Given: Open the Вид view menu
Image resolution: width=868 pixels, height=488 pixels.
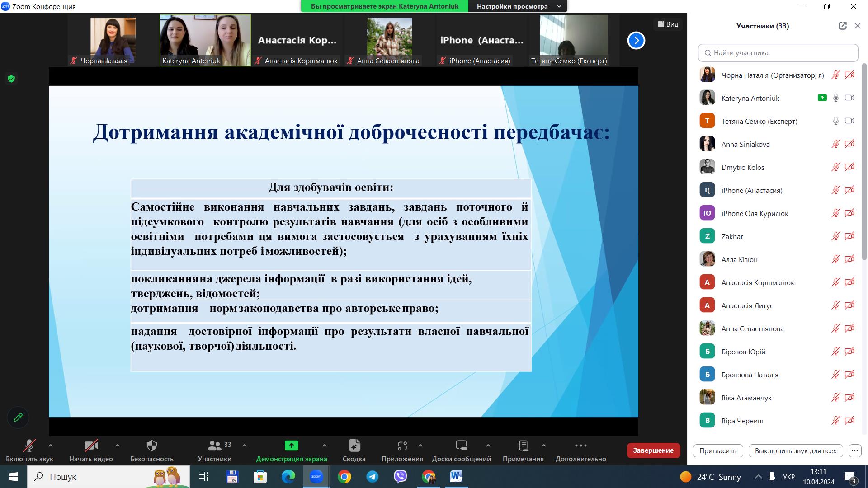Looking at the screenshot, I should (668, 24).
